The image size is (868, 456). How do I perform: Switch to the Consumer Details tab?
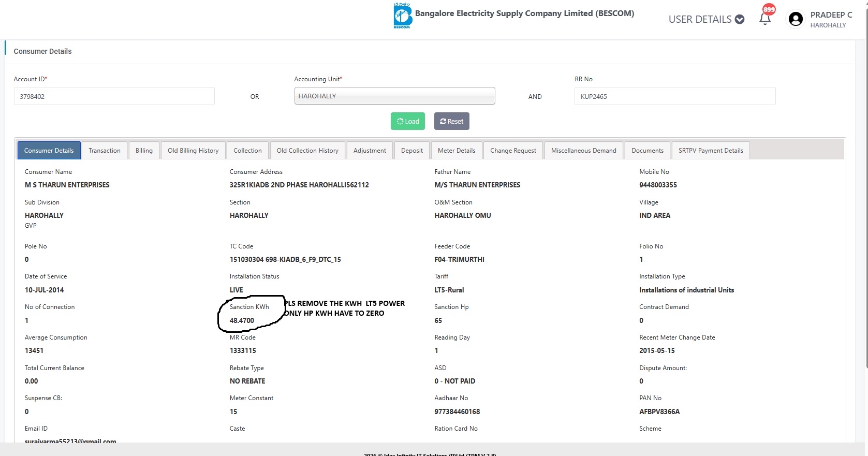click(x=49, y=151)
